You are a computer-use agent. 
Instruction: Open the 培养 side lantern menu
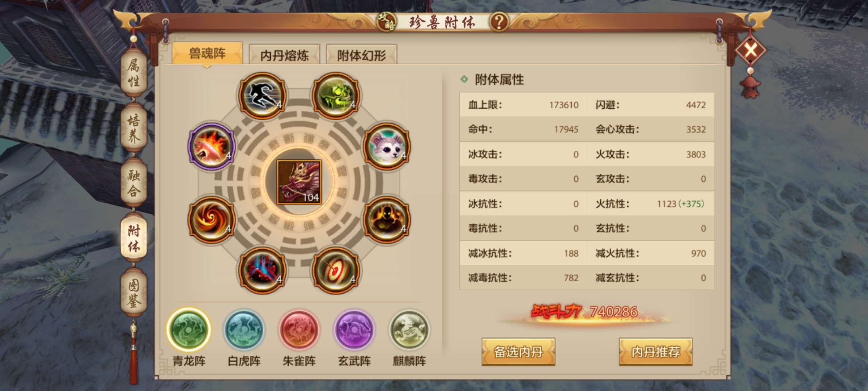click(x=134, y=128)
